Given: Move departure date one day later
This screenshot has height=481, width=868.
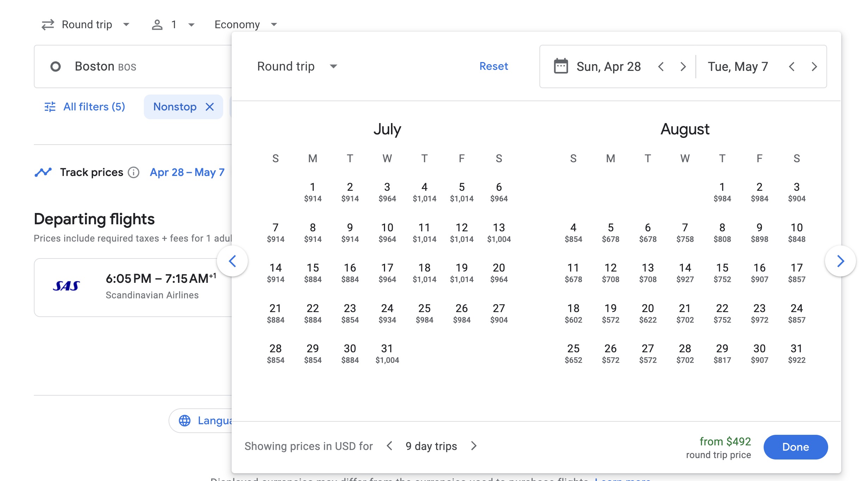Looking at the screenshot, I should coord(683,66).
